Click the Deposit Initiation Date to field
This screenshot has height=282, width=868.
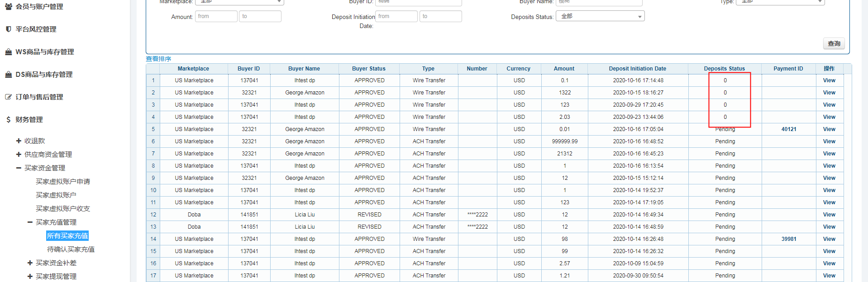[440, 16]
